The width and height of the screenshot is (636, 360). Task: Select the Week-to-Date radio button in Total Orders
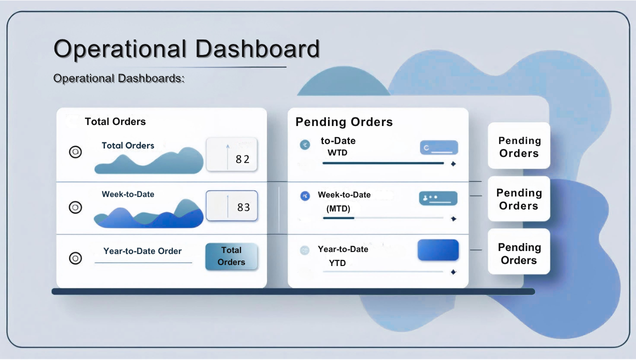click(x=75, y=208)
